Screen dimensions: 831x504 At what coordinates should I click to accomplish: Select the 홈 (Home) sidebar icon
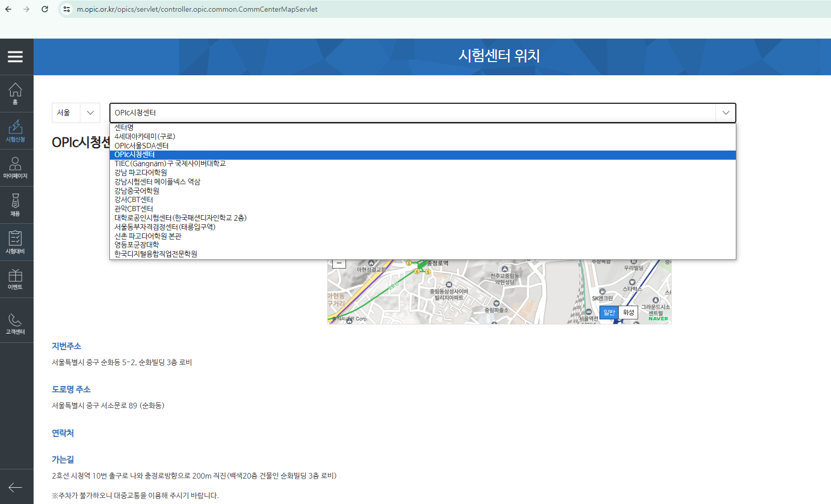coord(16,93)
